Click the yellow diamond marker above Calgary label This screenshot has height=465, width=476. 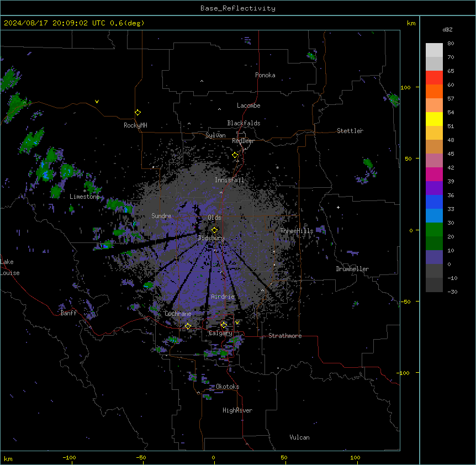[224, 325]
